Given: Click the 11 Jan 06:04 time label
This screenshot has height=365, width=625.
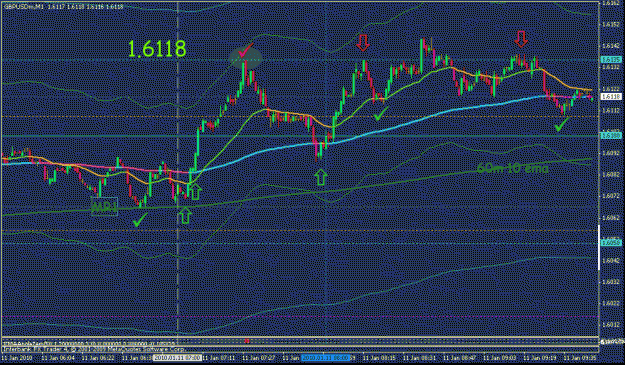Looking at the screenshot, I should tap(58, 358).
